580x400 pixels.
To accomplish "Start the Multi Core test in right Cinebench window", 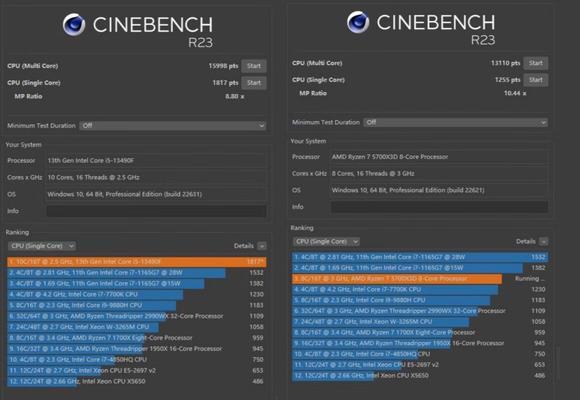I will click(536, 63).
